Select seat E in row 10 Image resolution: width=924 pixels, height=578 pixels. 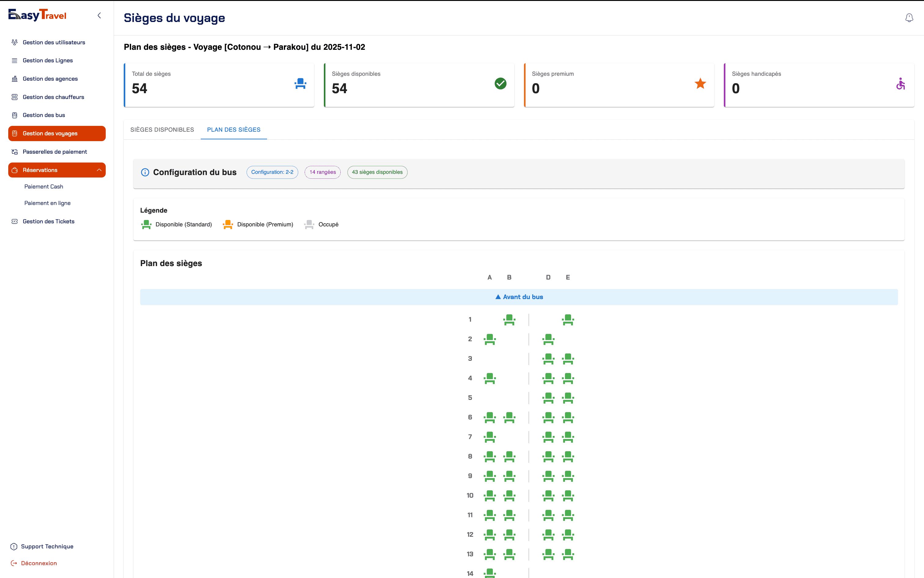click(x=568, y=496)
